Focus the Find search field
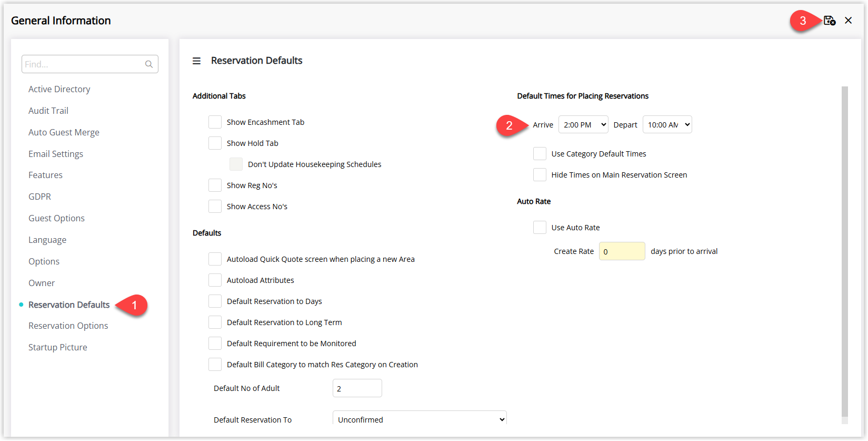Screen dimensions: 868x441 (90, 64)
